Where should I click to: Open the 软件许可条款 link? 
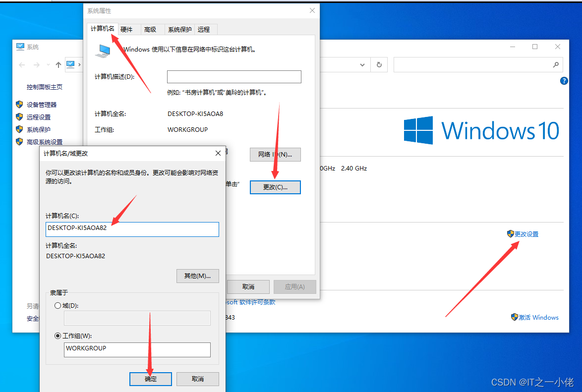(257, 302)
